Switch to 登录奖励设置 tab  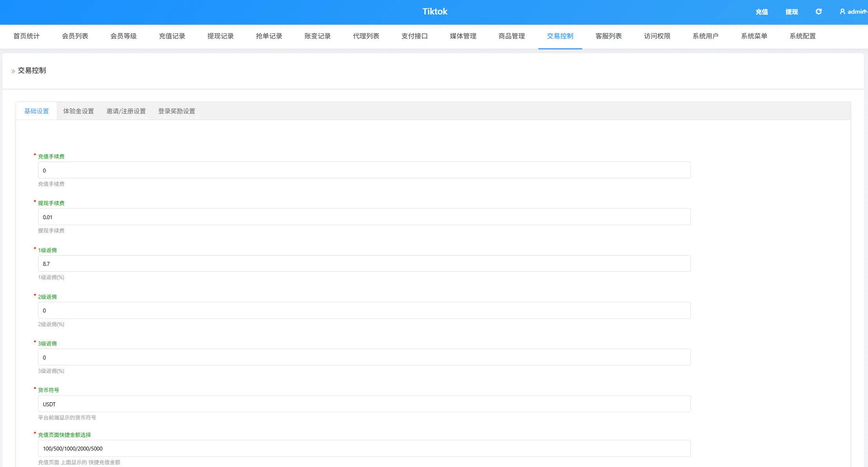(176, 111)
